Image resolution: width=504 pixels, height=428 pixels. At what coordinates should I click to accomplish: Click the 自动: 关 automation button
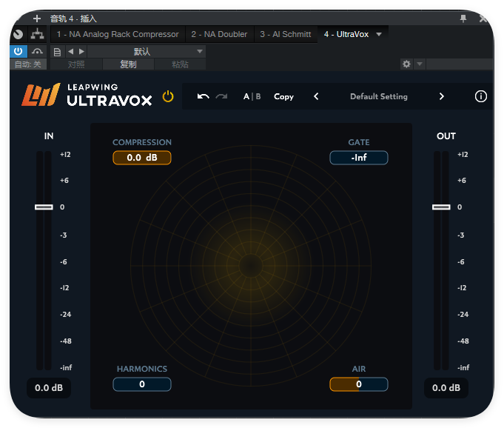[x=28, y=64]
